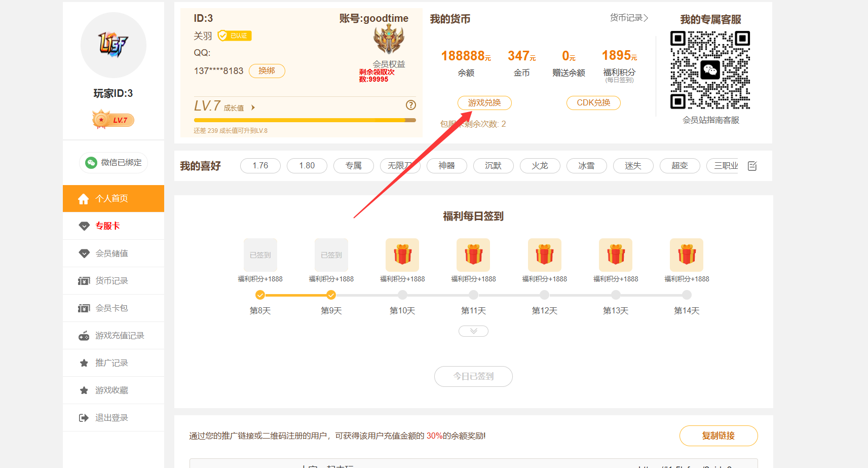This screenshot has height=468, width=868.
Task: Click the growth value progress bar
Action: pos(305,120)
